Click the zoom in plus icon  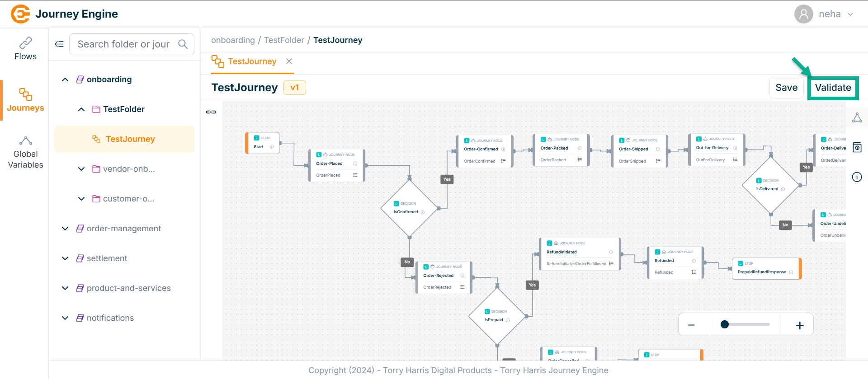tap(799, 325)
